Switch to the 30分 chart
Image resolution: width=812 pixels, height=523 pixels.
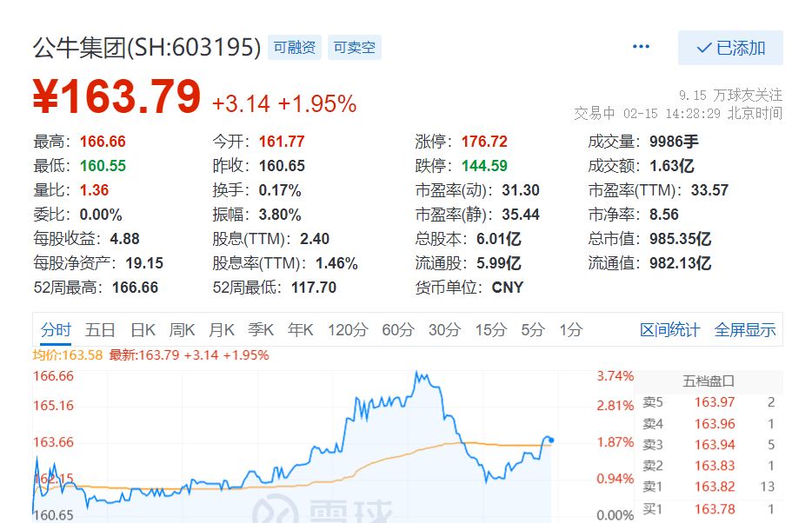pos(444,330)
